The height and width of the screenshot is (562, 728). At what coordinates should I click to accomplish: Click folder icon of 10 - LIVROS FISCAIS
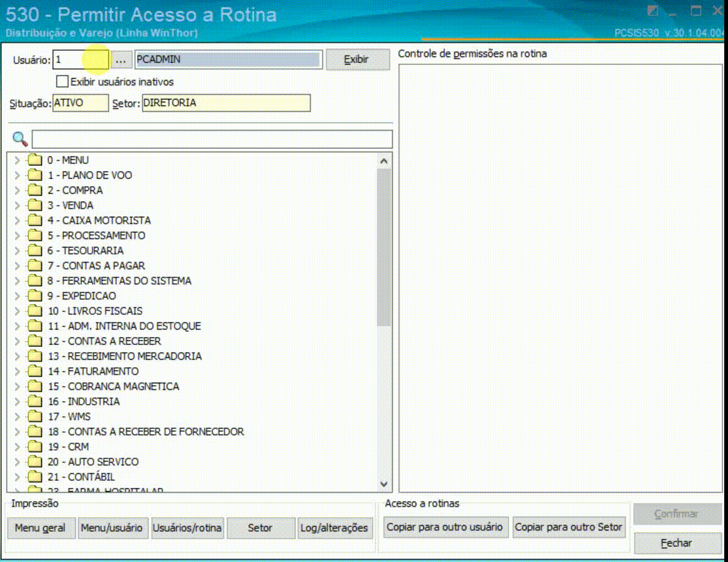pos(35,311)
